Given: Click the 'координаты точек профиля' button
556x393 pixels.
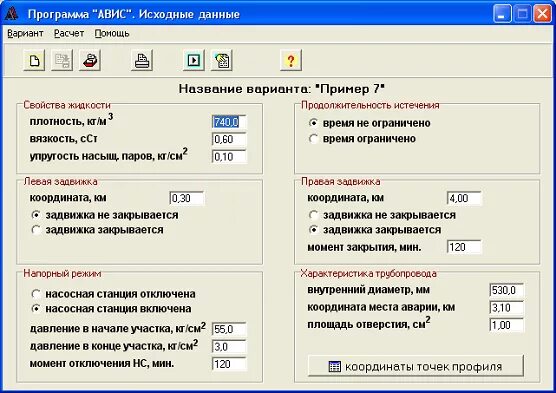Looking at the screenshot, I should [x=416, y=366].
